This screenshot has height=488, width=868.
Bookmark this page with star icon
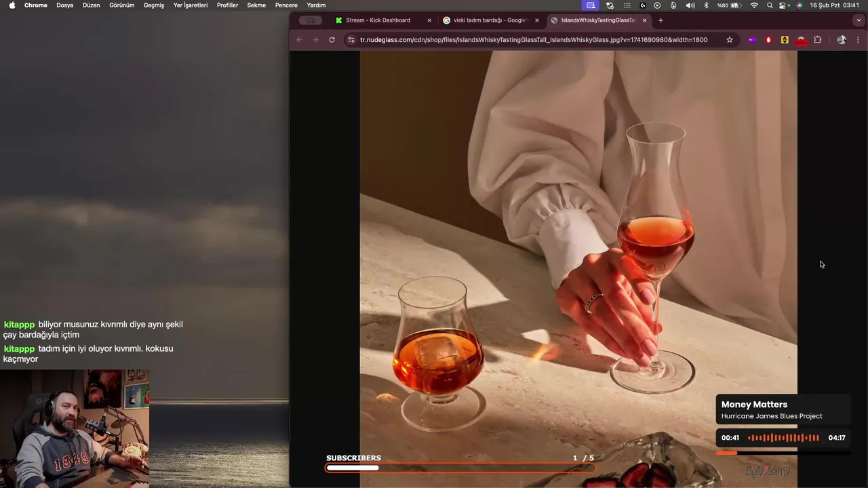[x=730, y=40]
